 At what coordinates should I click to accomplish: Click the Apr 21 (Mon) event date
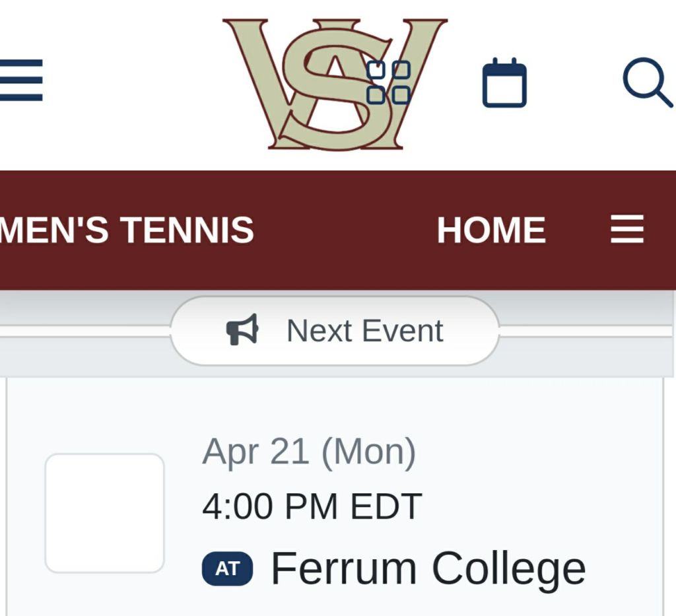coord(308,452)
